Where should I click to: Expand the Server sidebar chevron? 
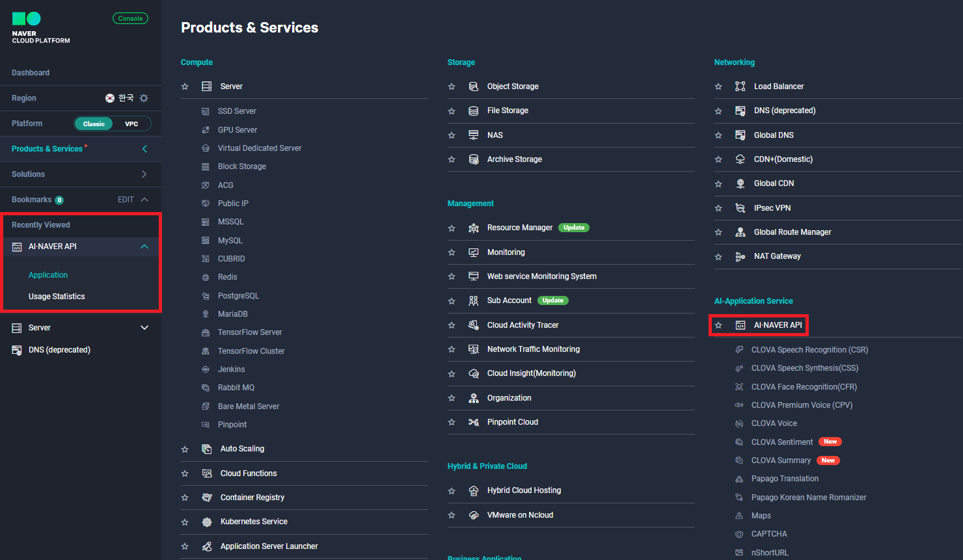pyautogui.click(x=144, y=328)
